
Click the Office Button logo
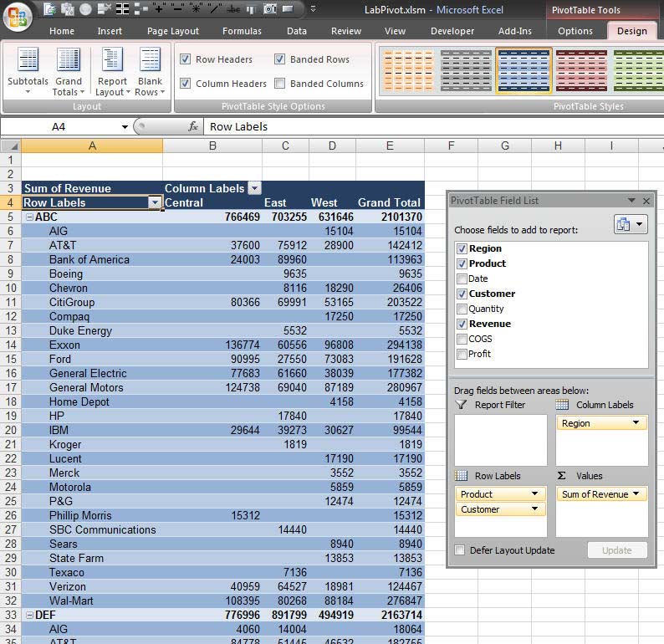click(17, 17)
